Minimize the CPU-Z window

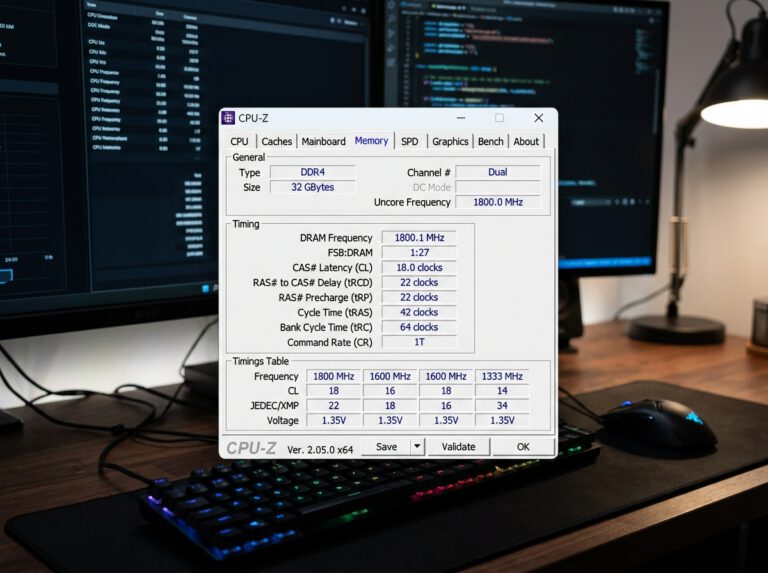tap(461, 118)
